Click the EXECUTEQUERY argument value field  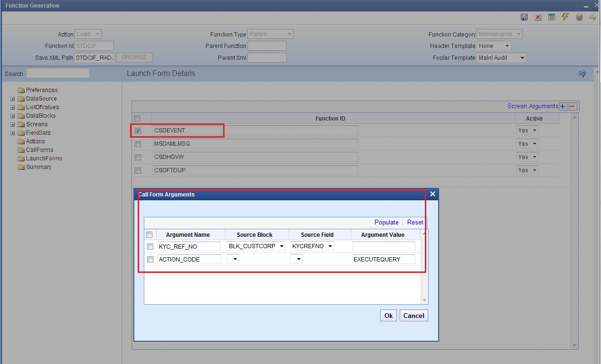coord(384,259)
